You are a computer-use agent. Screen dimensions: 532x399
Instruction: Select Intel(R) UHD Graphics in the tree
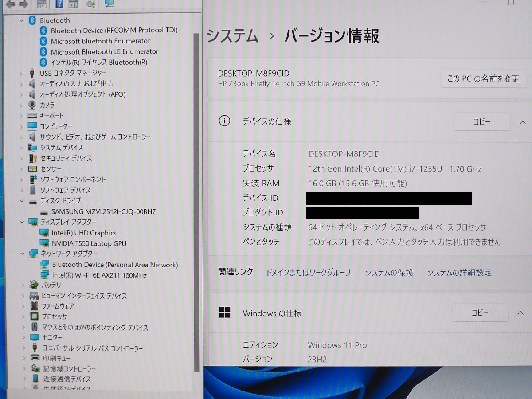[84, 233]
